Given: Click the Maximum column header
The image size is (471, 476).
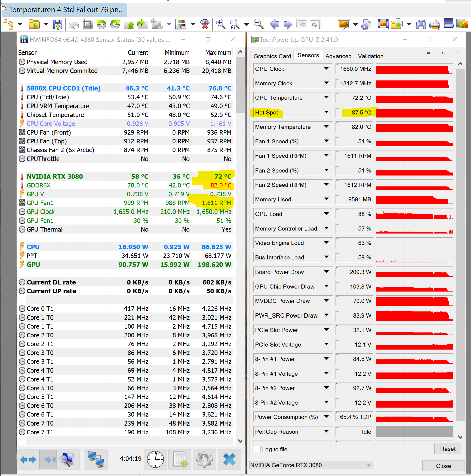Looking at the screenshot, I should (x=218, y=52).
